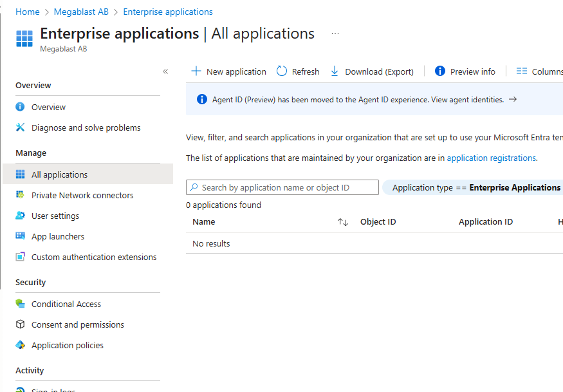Click the Consent and permissions cube icon
Viewport: 563px width, 392px height.
pyautogui.click(x=20, y=324)
